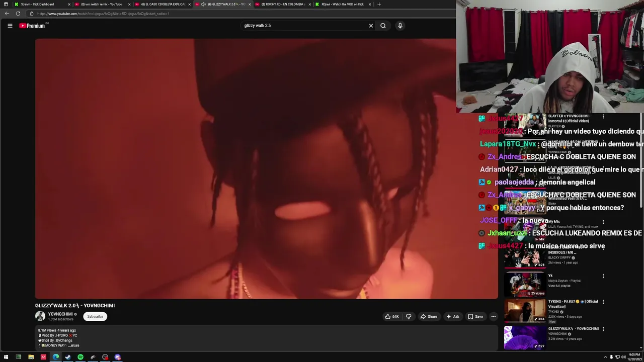Open File Explorer from taskbar
Viewport: 644px width, 362px height.
(31, 357)
